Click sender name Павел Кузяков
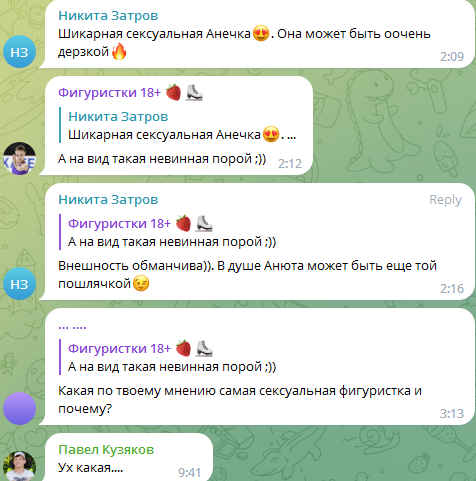The height and width of the screenshot is (481, 476). click(x=106, y=450)
